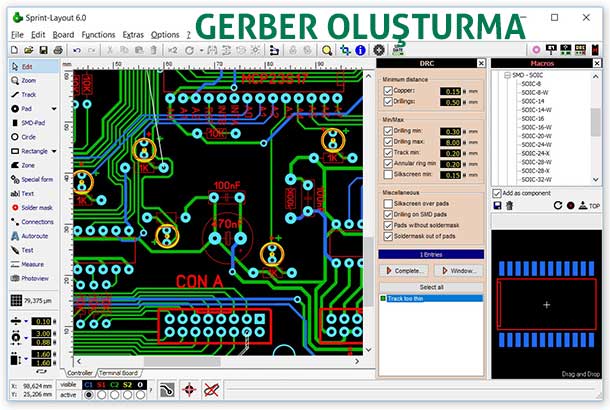Open the Functions menu

click(x=98, y=35)
